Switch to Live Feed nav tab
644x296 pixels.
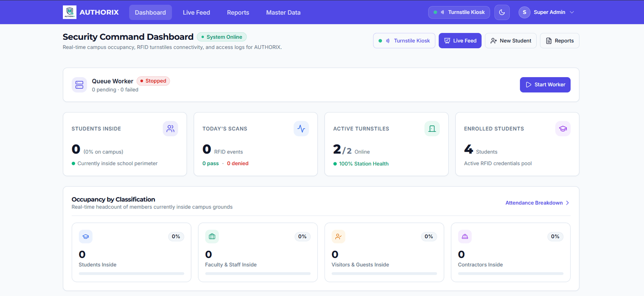(196, 12)
